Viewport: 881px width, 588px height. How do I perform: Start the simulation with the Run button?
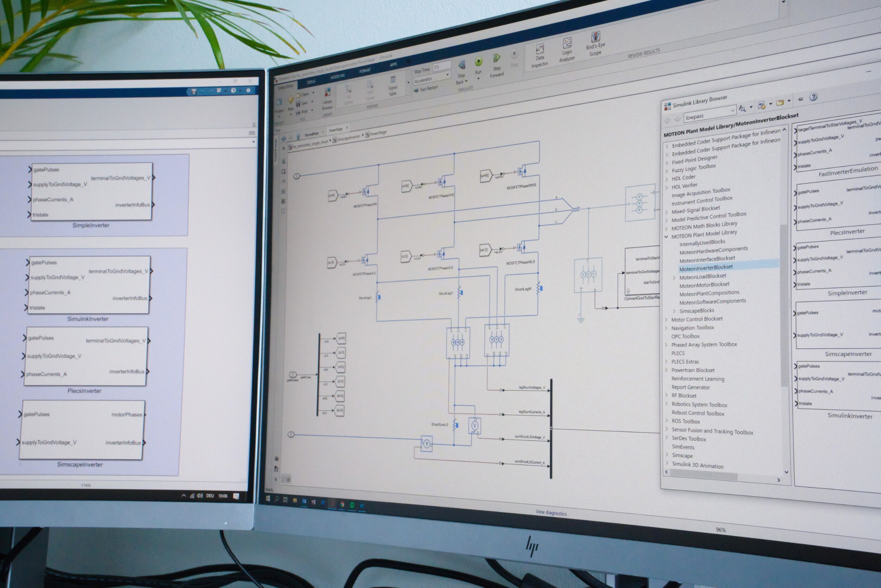pos(479,62)
